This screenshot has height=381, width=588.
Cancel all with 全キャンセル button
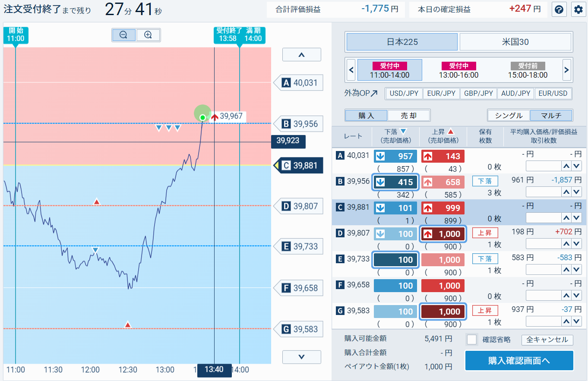pos(547,340)
